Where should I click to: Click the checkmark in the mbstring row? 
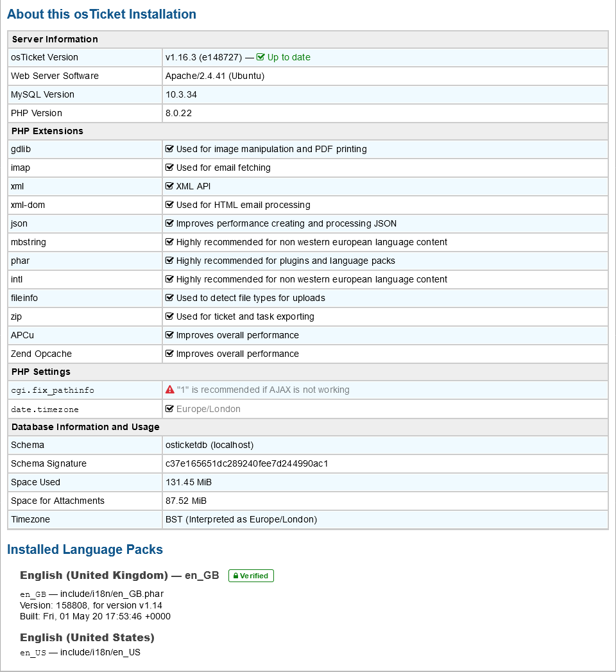click(170, 242)
